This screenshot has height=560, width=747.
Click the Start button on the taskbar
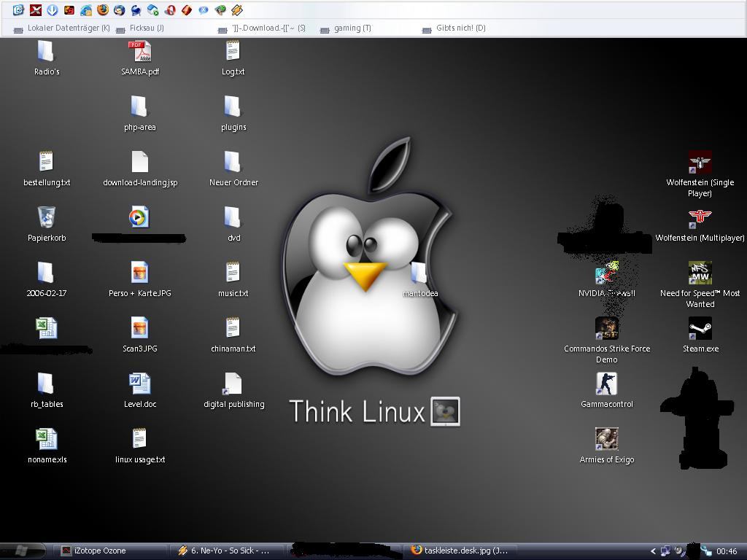[22, 551]
